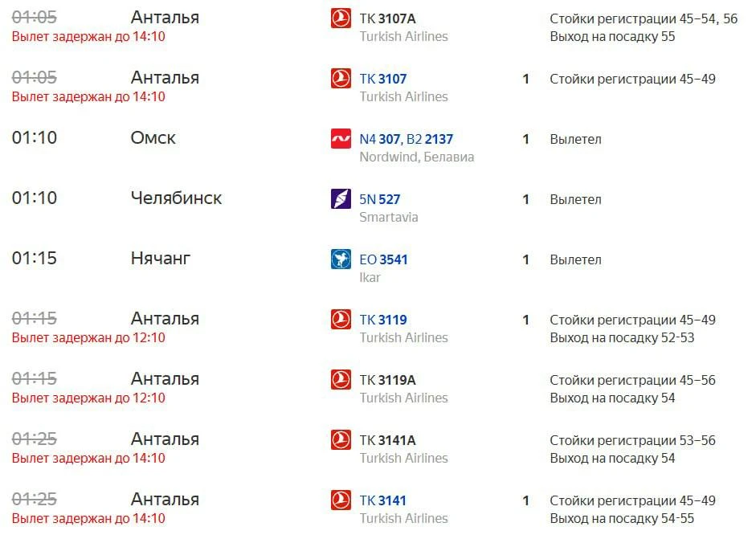Screen dimensions: 756x543
Task: Click Turkish Airlines logo beside TK 3141A
Action: [341, 440]
